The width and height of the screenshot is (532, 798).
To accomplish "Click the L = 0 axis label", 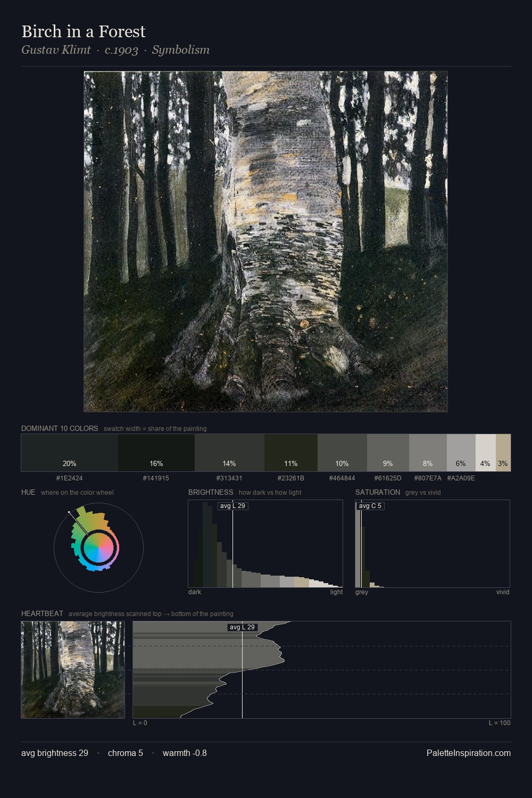I will [x=140, y=723].
